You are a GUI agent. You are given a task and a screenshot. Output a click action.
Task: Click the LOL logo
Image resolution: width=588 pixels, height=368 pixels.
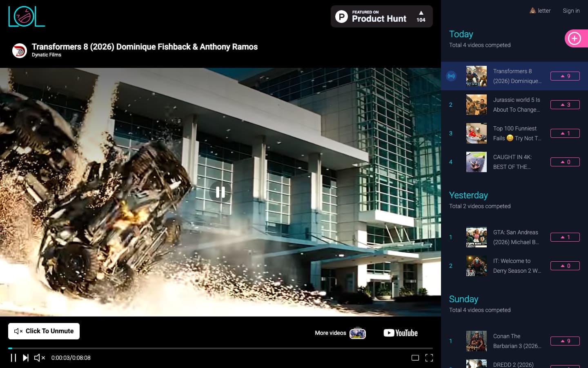tap(27, 17)
